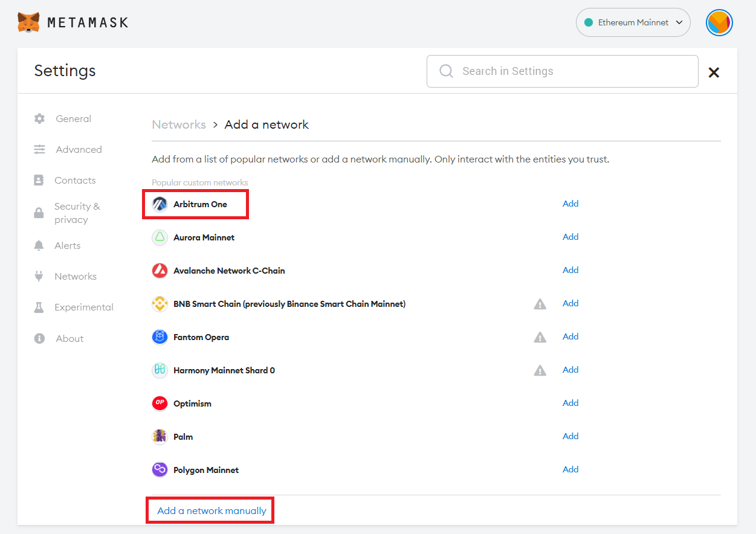Screen dimensions: 756x534
Task: Click the Arbitrum One network name
Action: click(200, 204)
